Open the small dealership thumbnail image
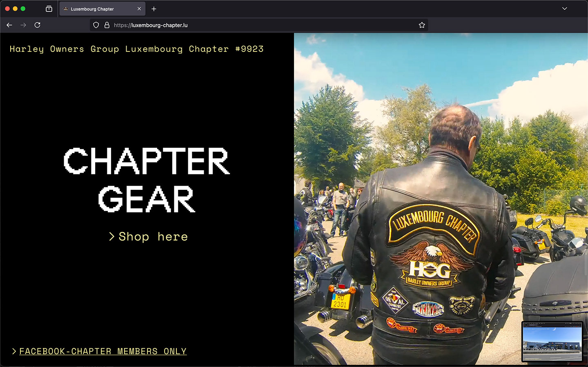 click(552, 342)
